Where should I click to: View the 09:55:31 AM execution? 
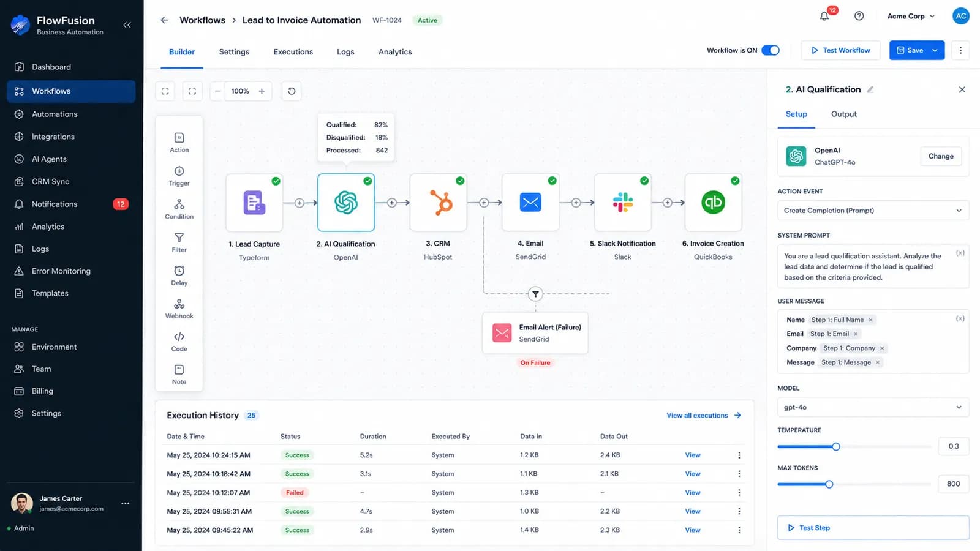point(693,511)
